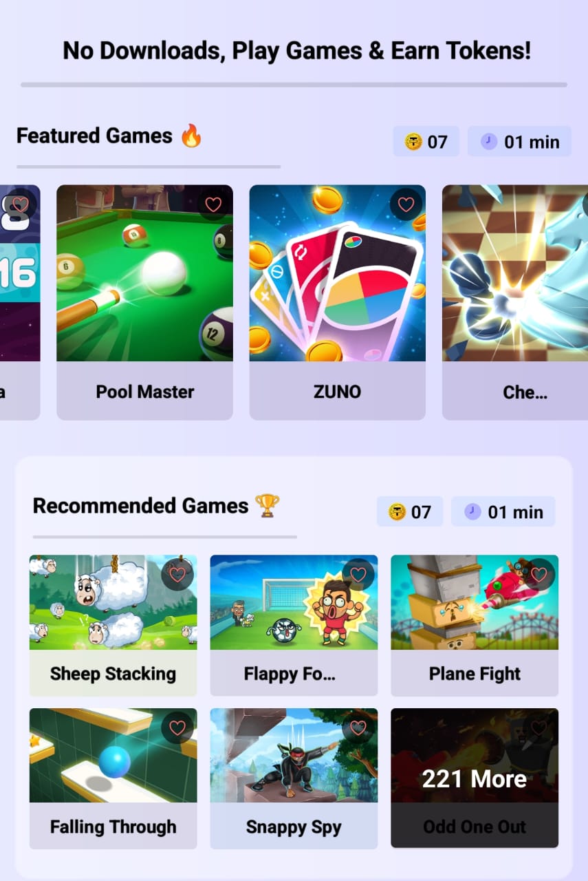588x881 pixels.
Task: Tap heart on the partially visible leftmost card
Action: (21, 204)
